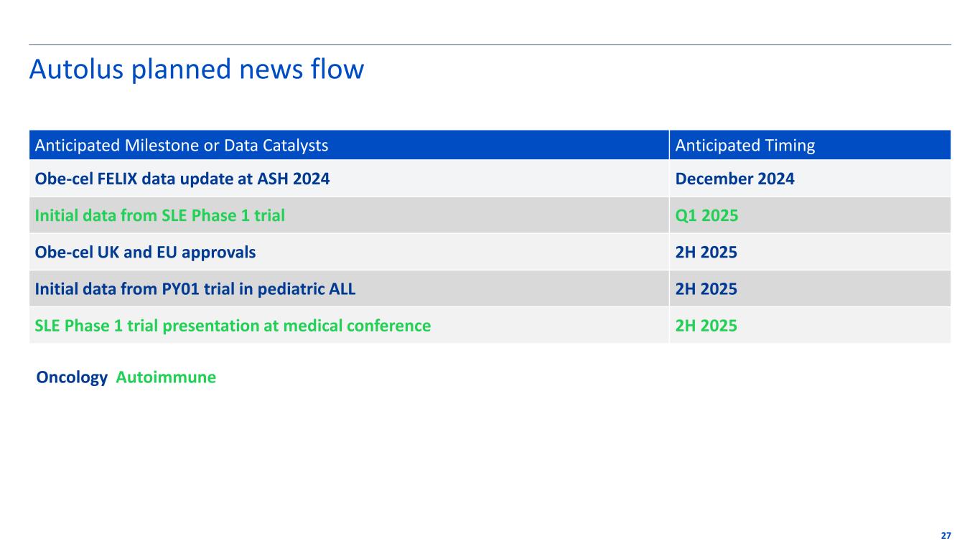Screen dimensions: 980x551
Task: Select the "Anticipated Timing" column header
Action: pos(745,146)
